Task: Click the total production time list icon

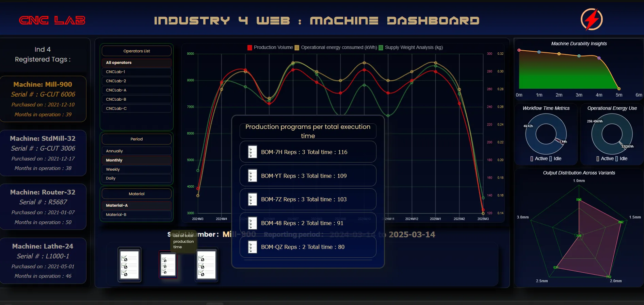Action: pyautogui.click(x=168, y=265)
